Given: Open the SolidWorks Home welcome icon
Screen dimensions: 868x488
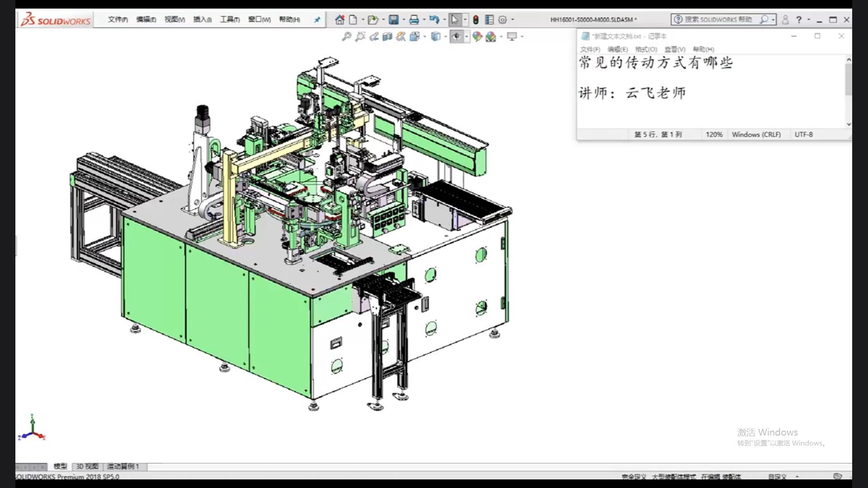Looking at the screenshot, I should 340,19.
